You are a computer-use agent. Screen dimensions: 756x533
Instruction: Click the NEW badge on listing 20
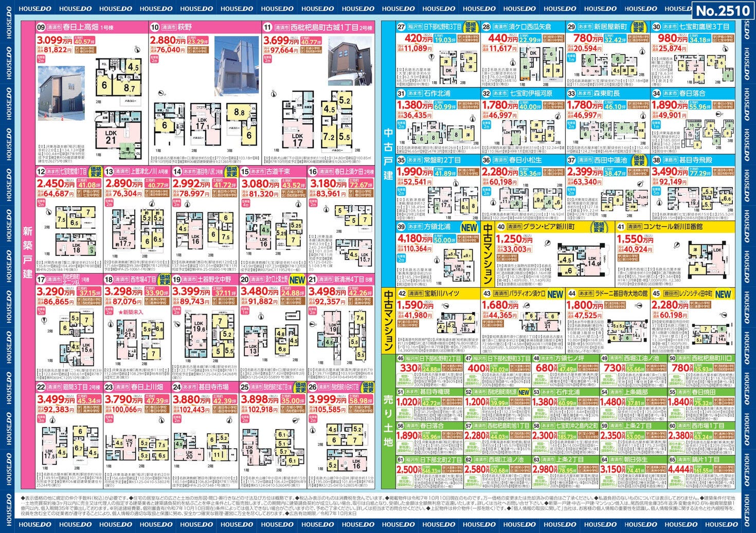[x=297, y=280]
